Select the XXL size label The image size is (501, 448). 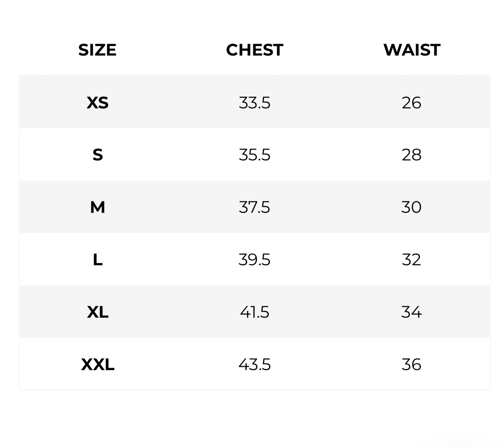tap(97, 365)
